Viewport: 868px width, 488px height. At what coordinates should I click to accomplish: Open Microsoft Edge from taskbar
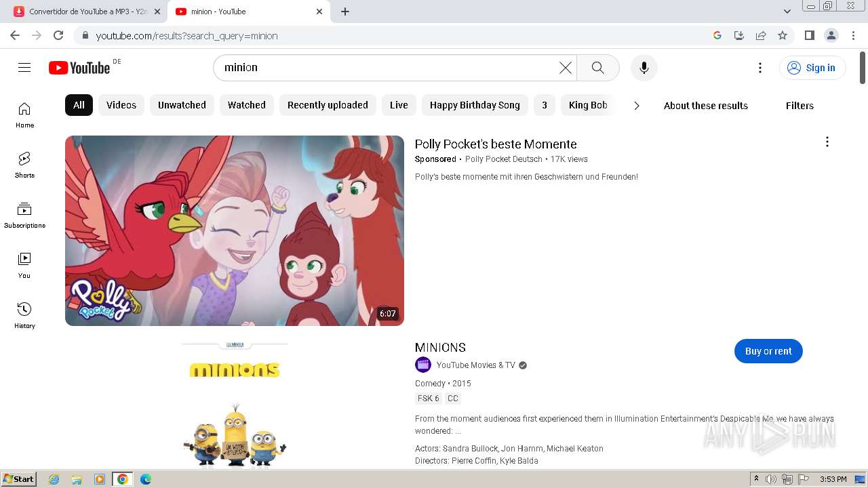[x=145, y=479]
